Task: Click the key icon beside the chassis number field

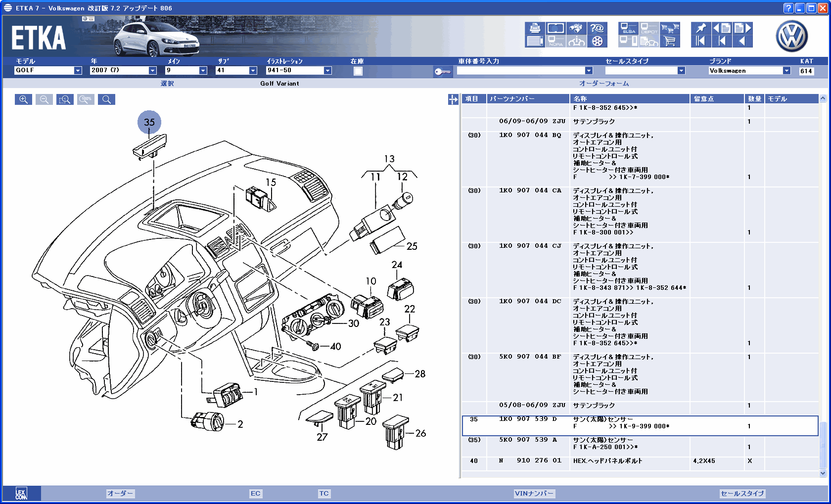Action: click(442, 72)
